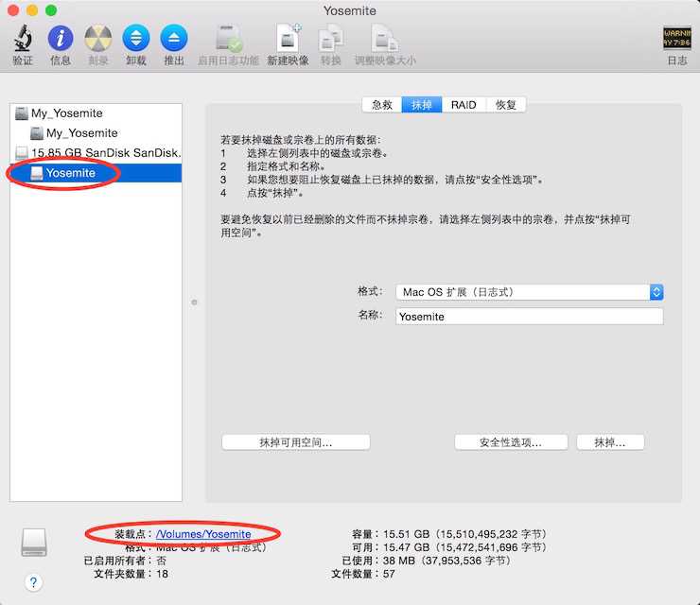700x605 pixels.
Task: Click the Erase Free Space (抹掉可用空间…) button
Action: (295, 442)
